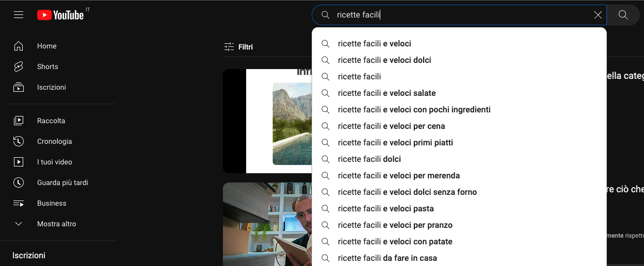Select 'ricette facili e veloci dolci senza forno'
The image size is (644, 266).
pos(459,192)
